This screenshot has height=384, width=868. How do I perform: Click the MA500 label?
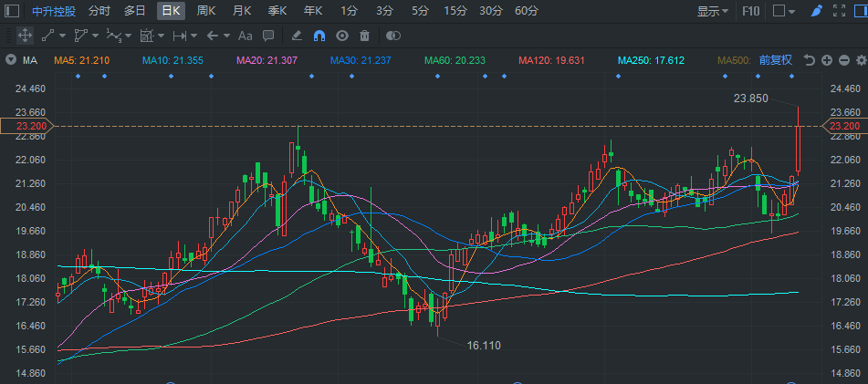pos(735,60)
